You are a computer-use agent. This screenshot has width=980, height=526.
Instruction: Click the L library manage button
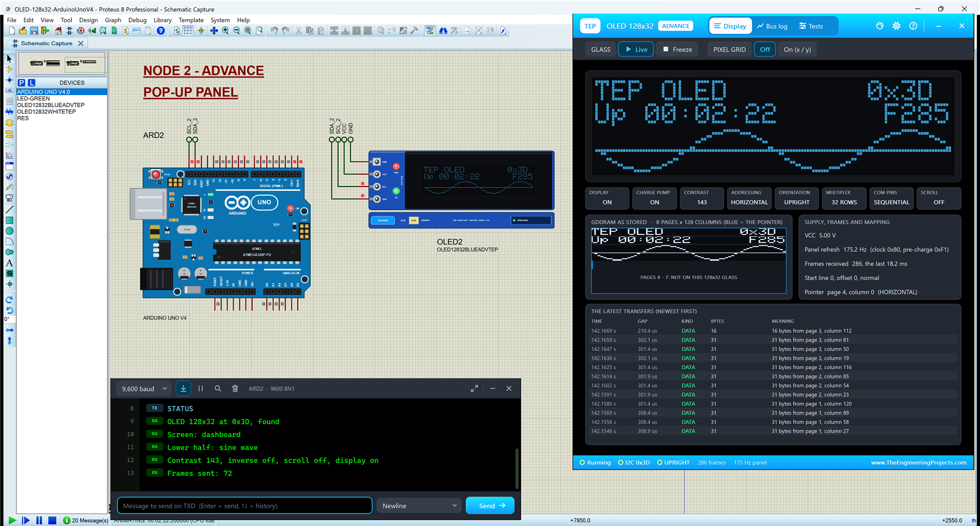point(32,83)
